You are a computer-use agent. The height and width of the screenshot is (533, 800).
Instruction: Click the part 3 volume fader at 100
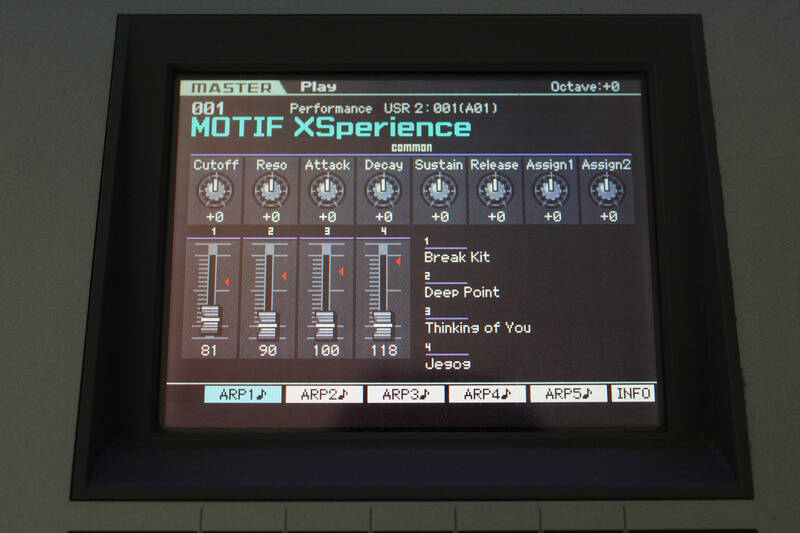(x=325, y=325)
